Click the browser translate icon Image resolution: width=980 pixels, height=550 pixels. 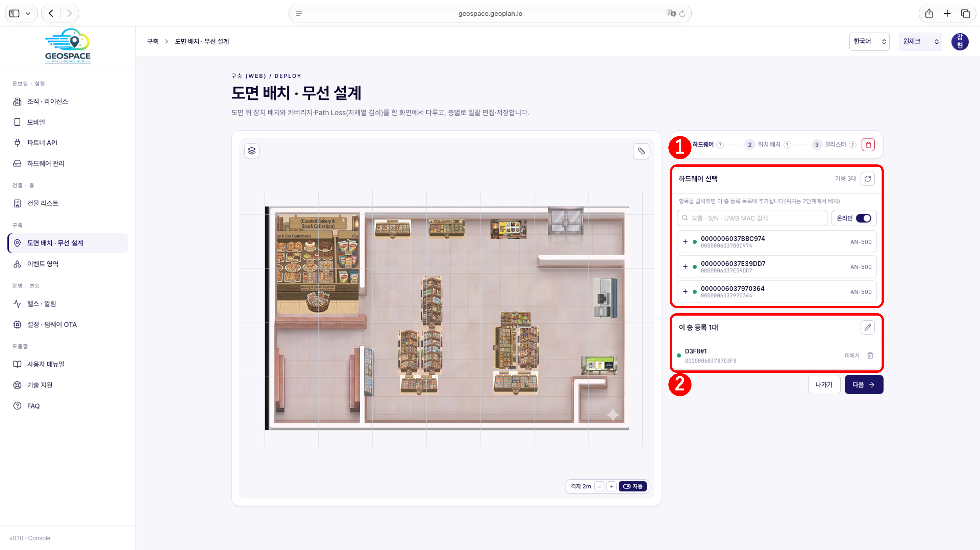click(671, 14)
